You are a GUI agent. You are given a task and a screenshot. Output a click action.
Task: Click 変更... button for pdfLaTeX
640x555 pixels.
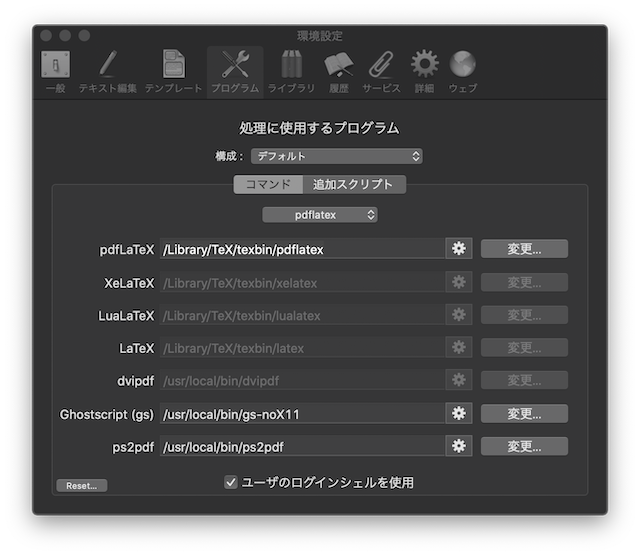pos(524,249)
